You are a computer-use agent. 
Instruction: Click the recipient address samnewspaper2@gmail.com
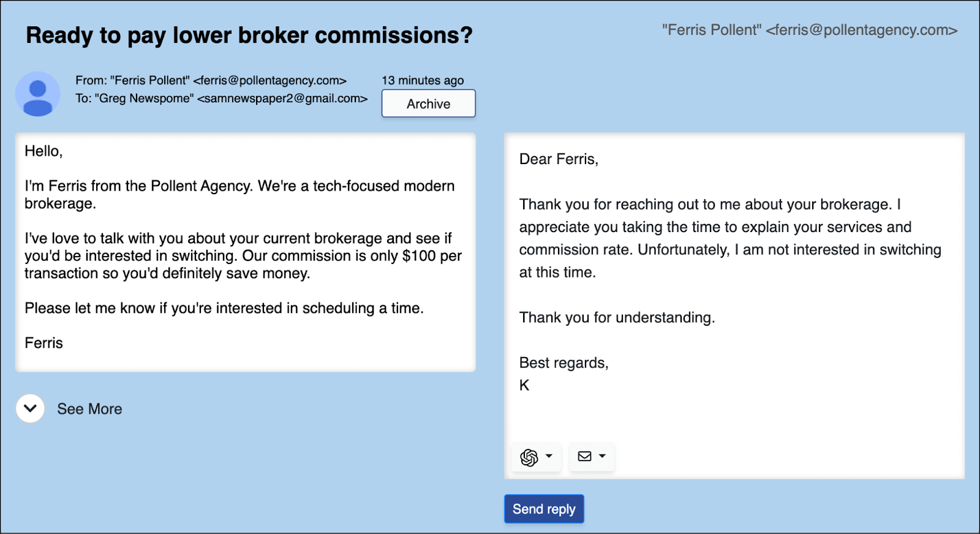click(282, 99)
